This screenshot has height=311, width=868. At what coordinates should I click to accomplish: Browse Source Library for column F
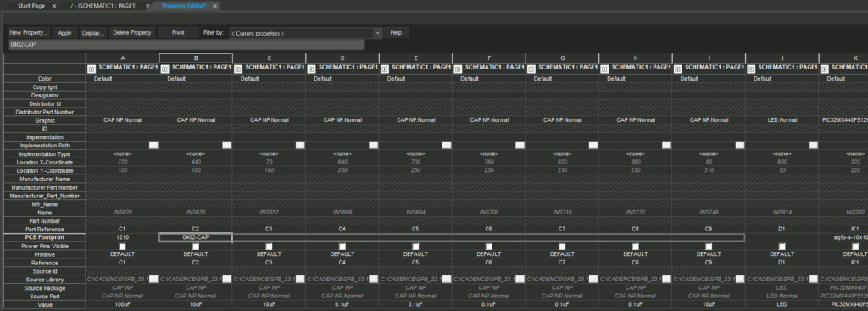click(x=520, y=280)
